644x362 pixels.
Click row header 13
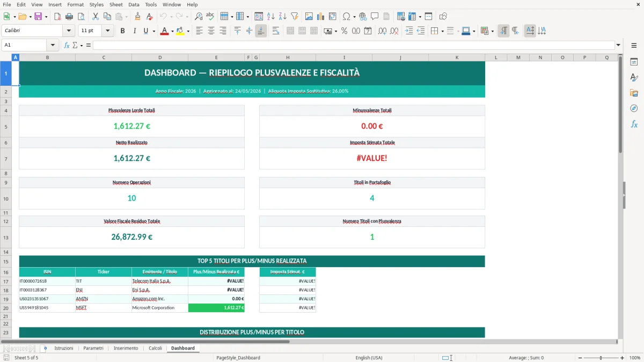coord(6,237)
